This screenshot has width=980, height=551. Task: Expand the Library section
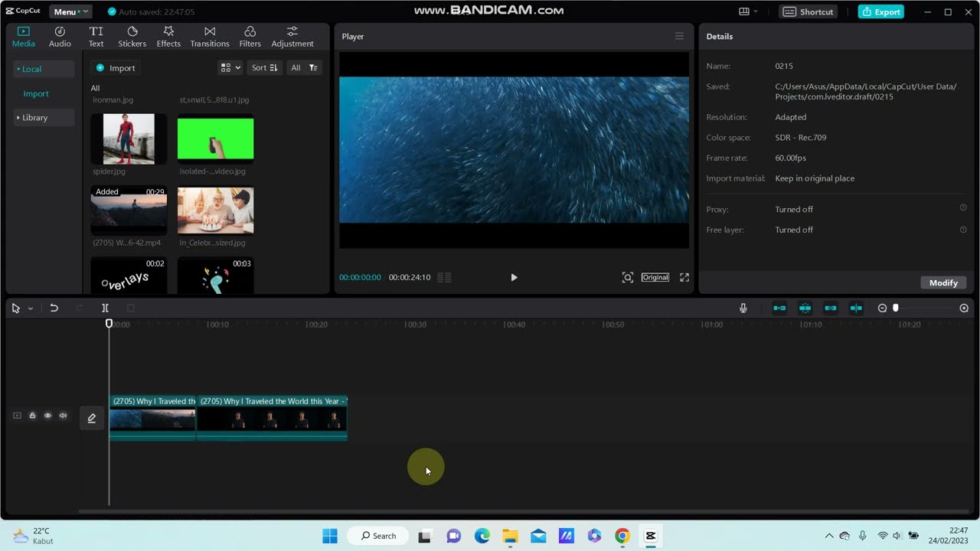pyautogui.click(x=44, y=118)
